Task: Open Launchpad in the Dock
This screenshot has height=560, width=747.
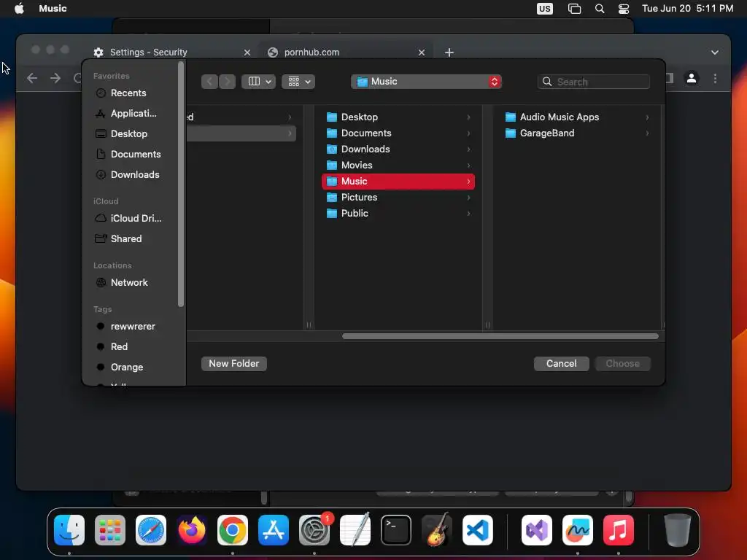Action: pos(110,530)
